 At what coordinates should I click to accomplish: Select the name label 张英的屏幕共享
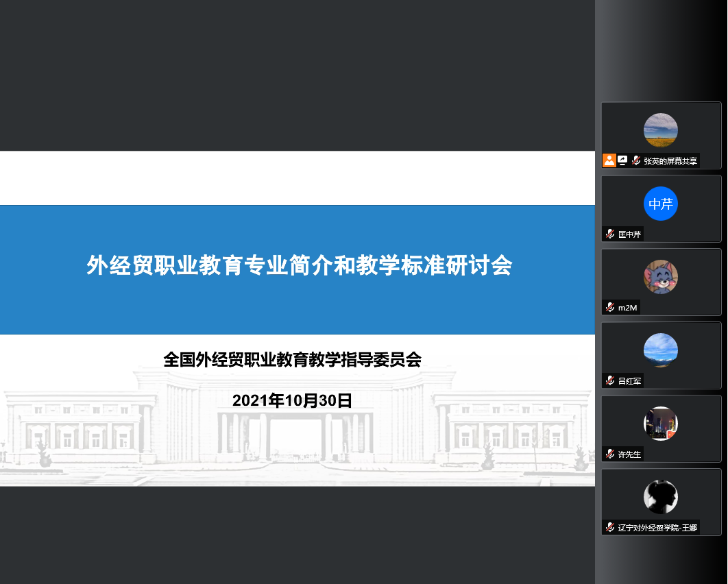[x=670, y=161]
